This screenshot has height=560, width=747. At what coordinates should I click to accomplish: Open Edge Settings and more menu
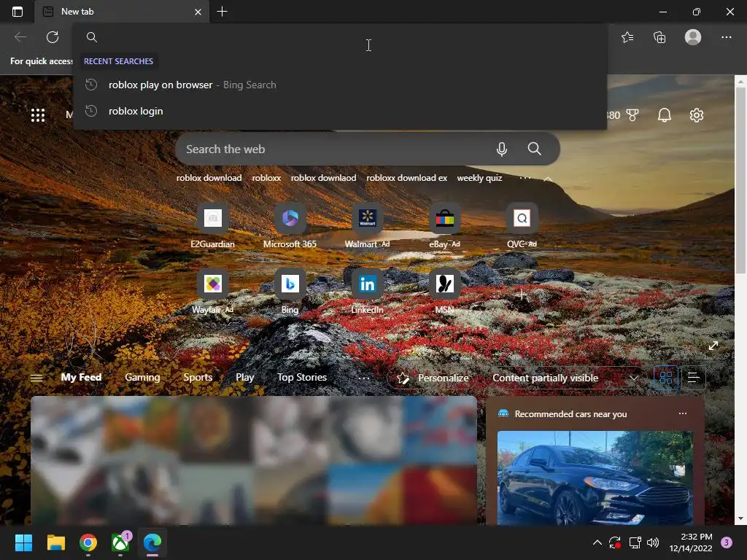[x=726, y=37]
